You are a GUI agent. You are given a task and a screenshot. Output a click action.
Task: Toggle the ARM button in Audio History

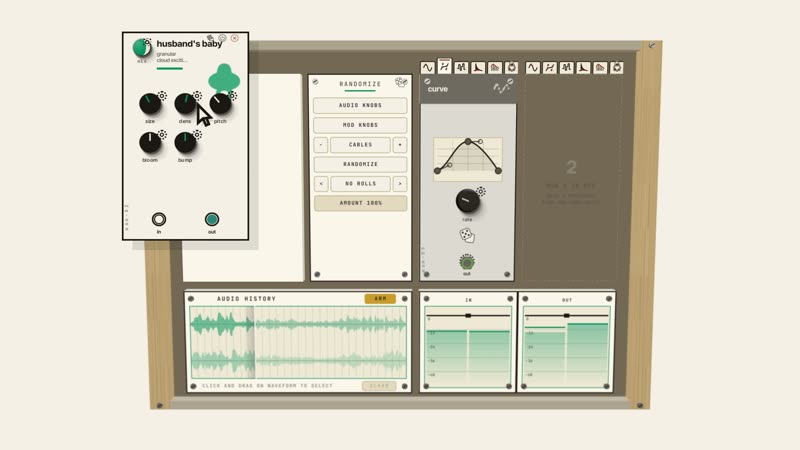coord(380,298)
